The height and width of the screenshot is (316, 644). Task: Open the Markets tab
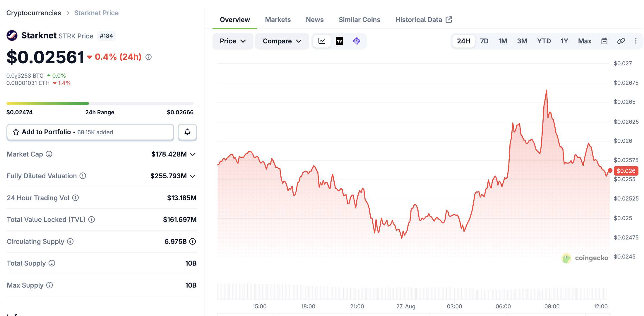click(x=278, y=20)
